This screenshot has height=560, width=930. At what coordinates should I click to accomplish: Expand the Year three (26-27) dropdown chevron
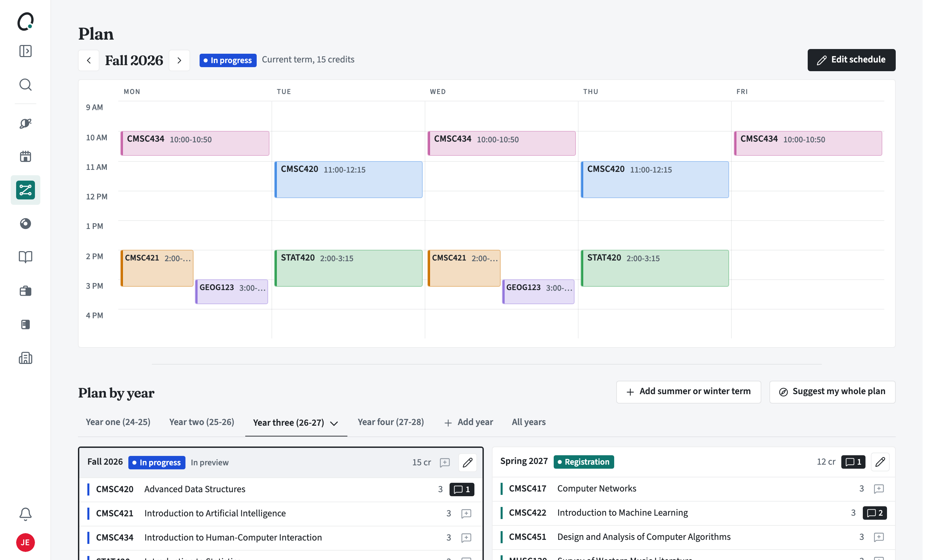pos(334,423)
